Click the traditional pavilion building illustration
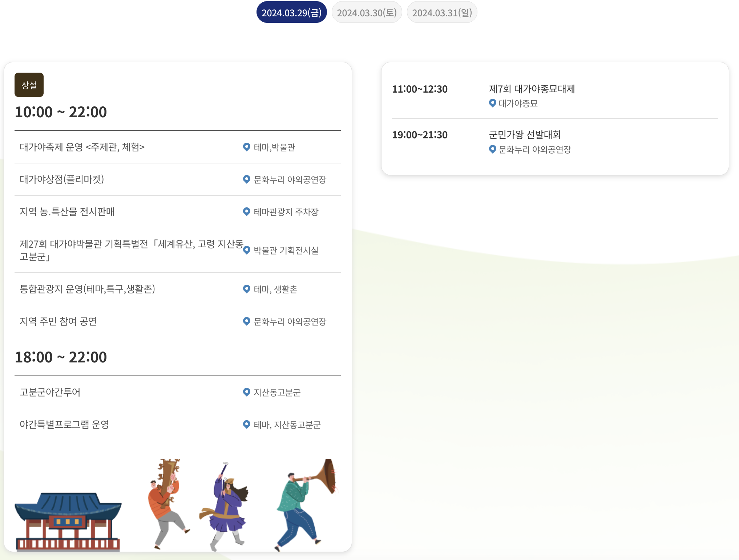 [x=68, y=521]
